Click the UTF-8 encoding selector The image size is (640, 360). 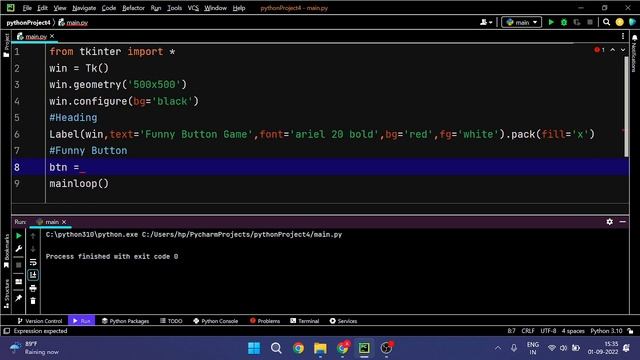click(548, 331)
